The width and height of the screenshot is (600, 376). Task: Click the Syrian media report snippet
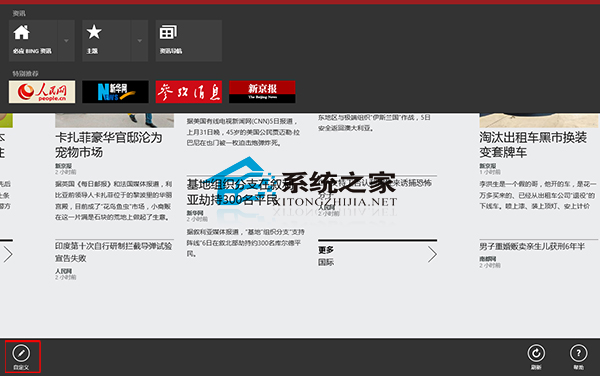(246, 243)
